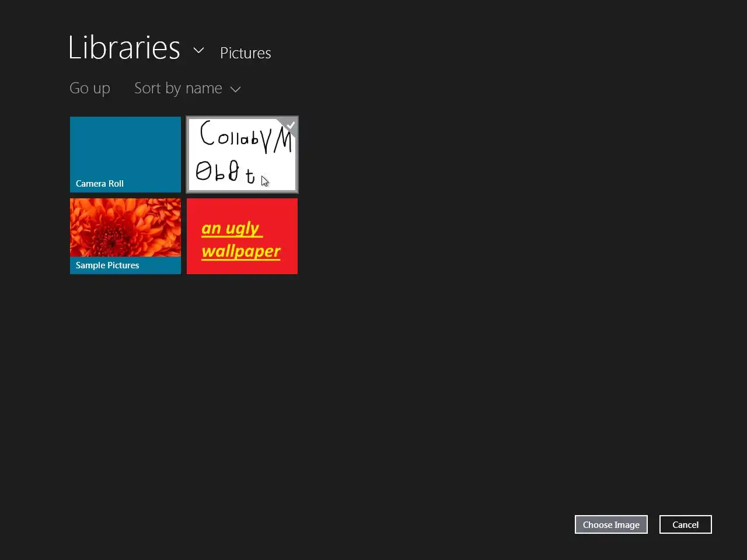Cancel the file picker
This screenshot has height=560, width=747.
pyautogui.click(x=685, y=524)
